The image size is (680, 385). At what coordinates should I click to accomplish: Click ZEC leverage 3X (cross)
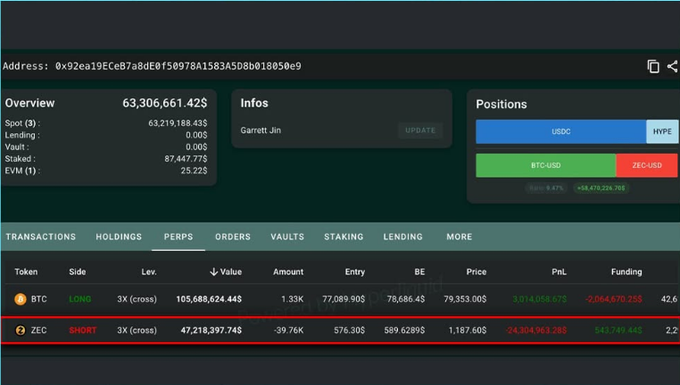[137, 330]
